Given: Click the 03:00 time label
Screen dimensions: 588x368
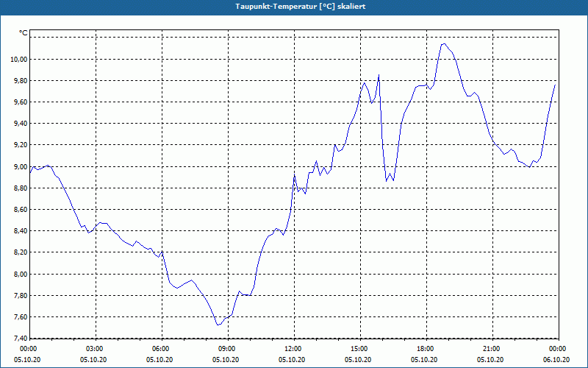Looking at the screenshot, I should pyautogui.click(x=96, y=349).
